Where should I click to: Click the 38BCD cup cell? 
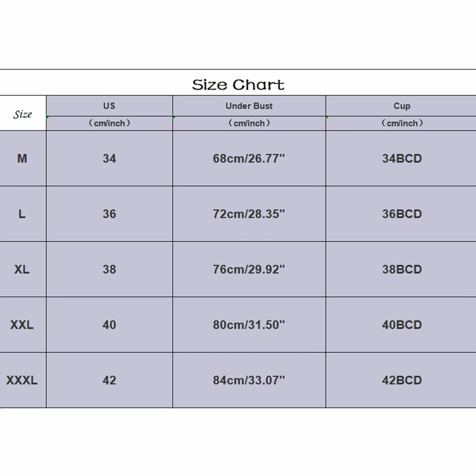click(x=401, y=269)
